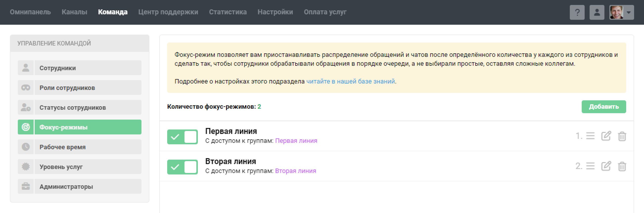Edit the Вторая линия focus mode
The width and height of the screenshot is (644, 213).
606,166
